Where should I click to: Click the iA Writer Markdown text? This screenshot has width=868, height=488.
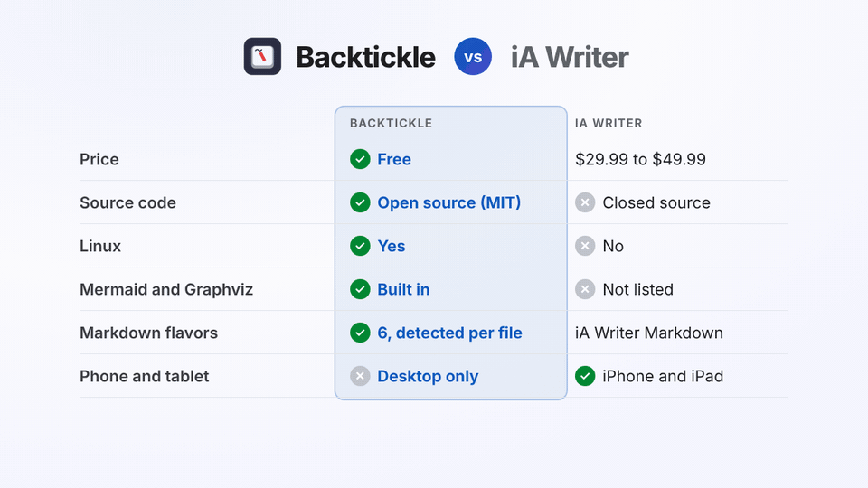tap(649, 333)
